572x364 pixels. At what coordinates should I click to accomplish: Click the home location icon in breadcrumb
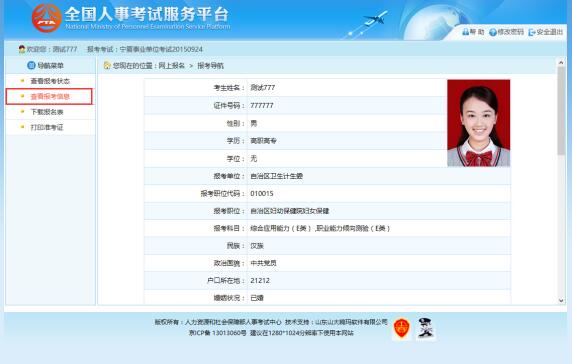tap(107, 65)
